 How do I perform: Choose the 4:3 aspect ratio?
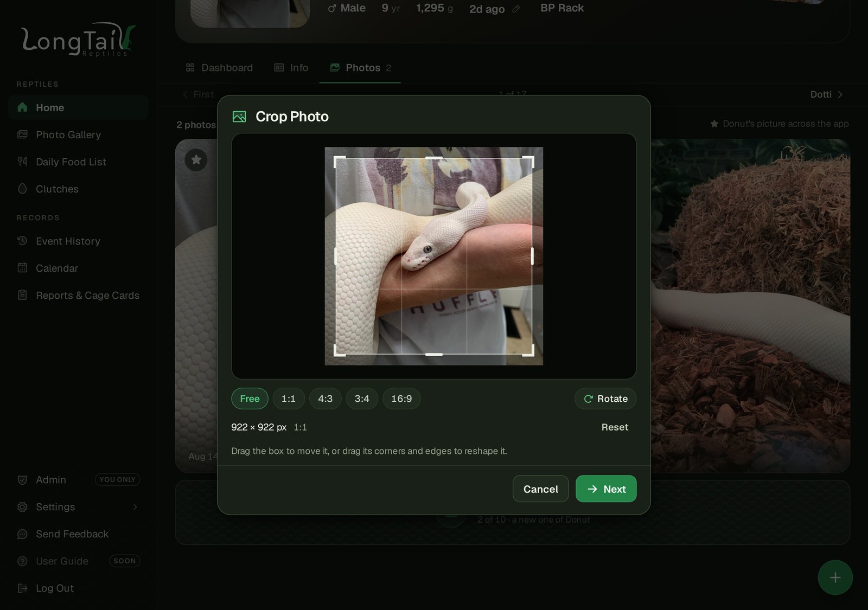point(325,399)
